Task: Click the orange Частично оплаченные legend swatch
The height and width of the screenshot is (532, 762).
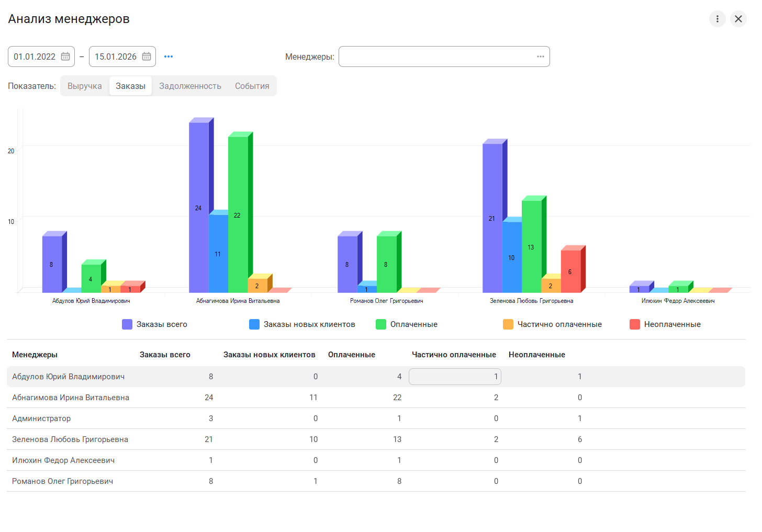Action: pos(508,324)
